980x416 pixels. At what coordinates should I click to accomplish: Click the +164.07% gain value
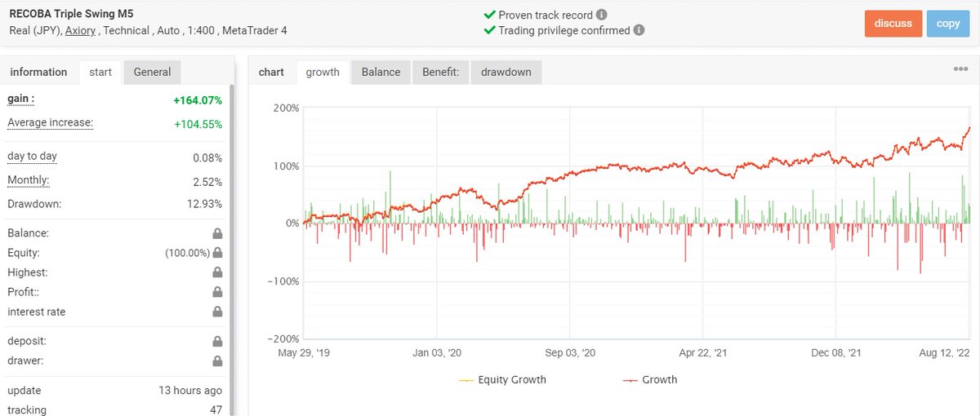[197, 100]
